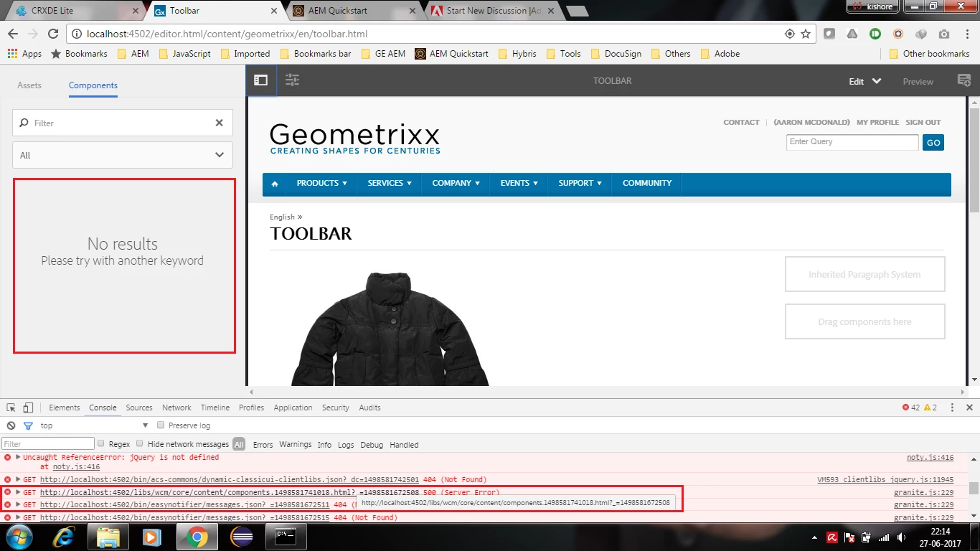This screenshot has height=551, width=980.
Task: Click the browser back arrow
Action: tap(12, 34)
